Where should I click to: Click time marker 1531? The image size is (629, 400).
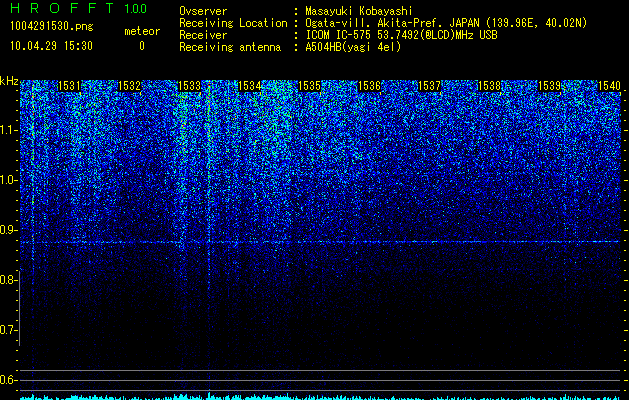(x=69, y=86)
